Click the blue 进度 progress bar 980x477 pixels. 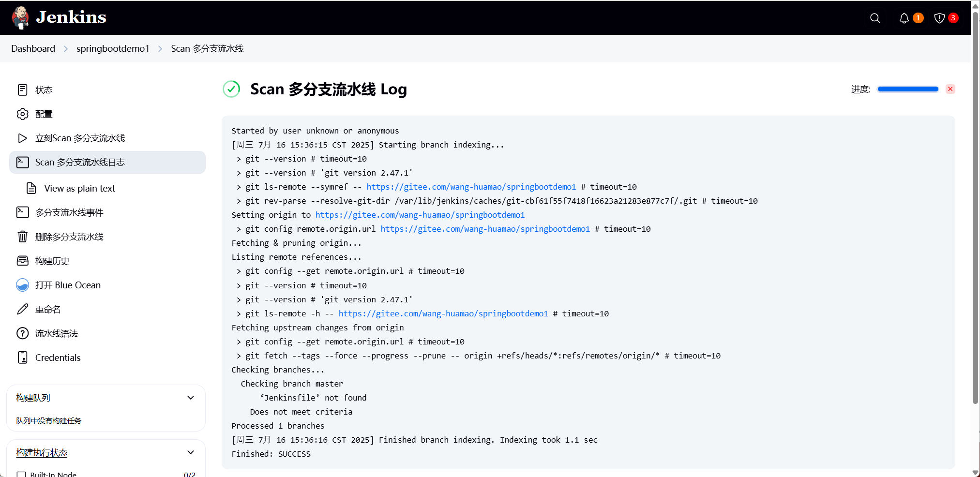click(908, 89)
